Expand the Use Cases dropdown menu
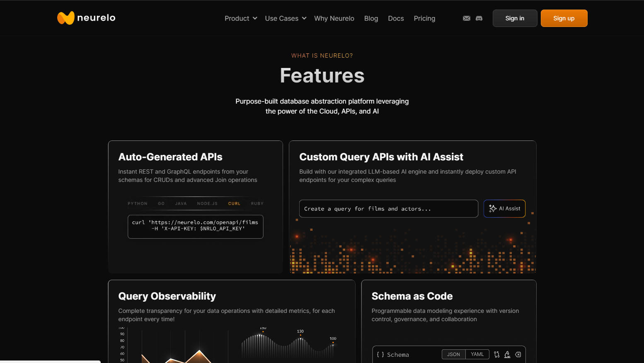Screen dimensions: 644x363 click(286, 18)
